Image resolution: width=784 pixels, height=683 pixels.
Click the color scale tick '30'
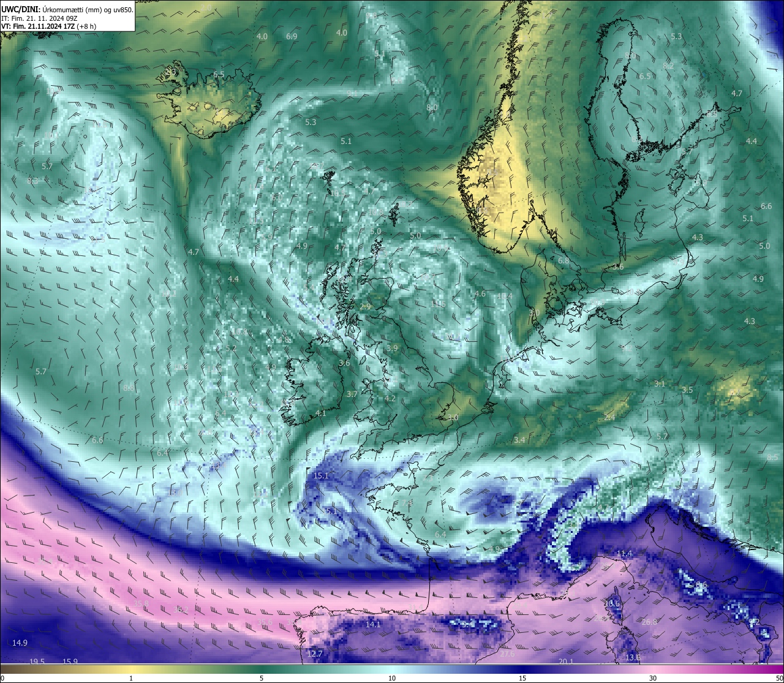tap(653, 678)
